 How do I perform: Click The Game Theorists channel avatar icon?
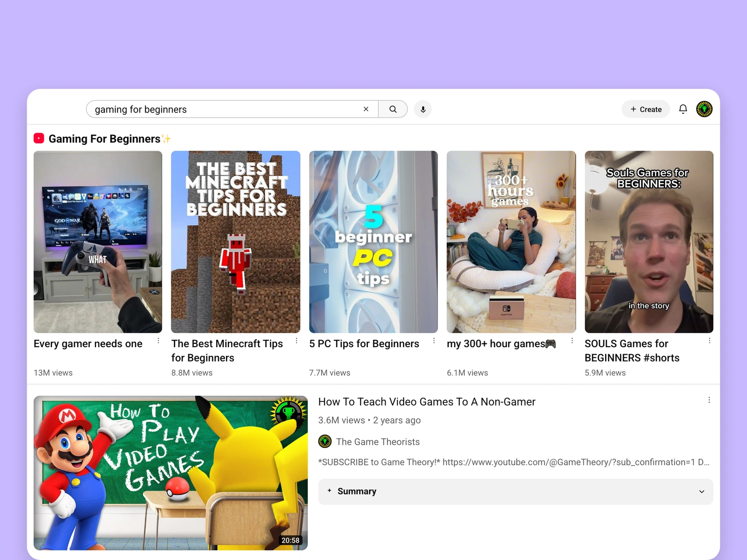(325, 441)
